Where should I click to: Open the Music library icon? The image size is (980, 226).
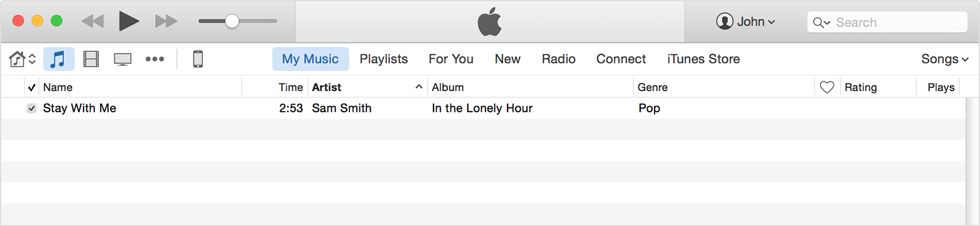[x=58, y=59]
